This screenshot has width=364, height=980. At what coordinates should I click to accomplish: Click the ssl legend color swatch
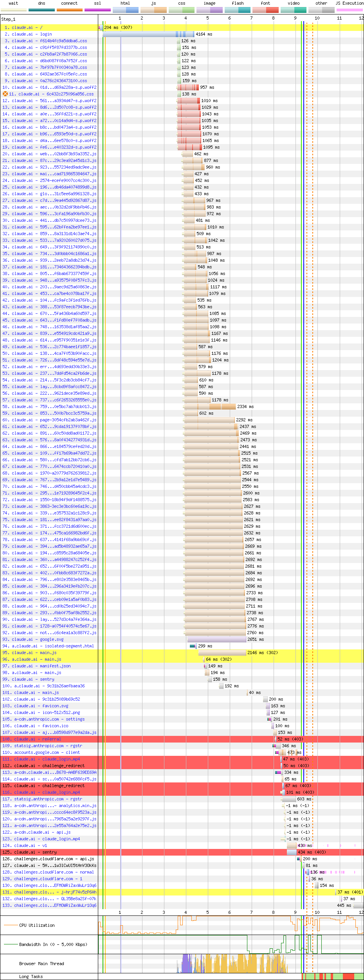tap(97, 10)
